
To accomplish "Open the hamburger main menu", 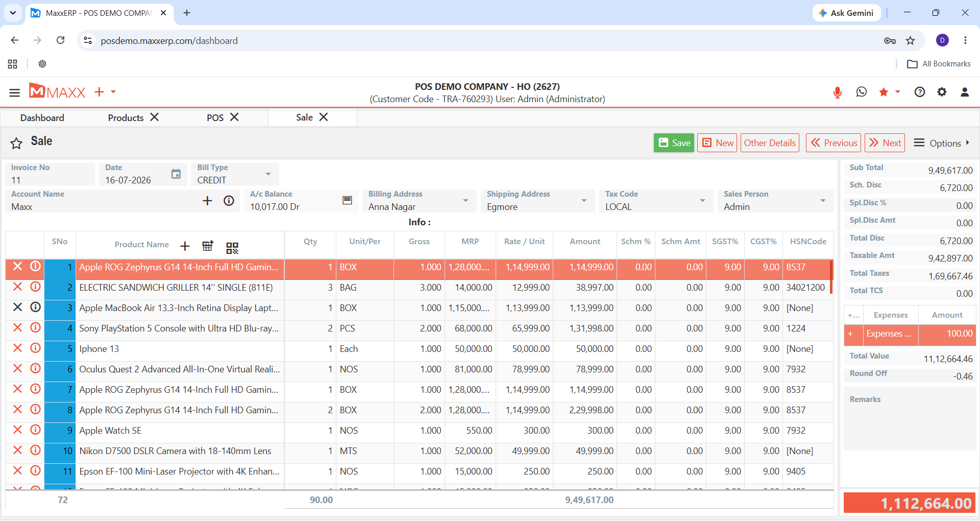I will pyautogui.click(x=14, y=92).
